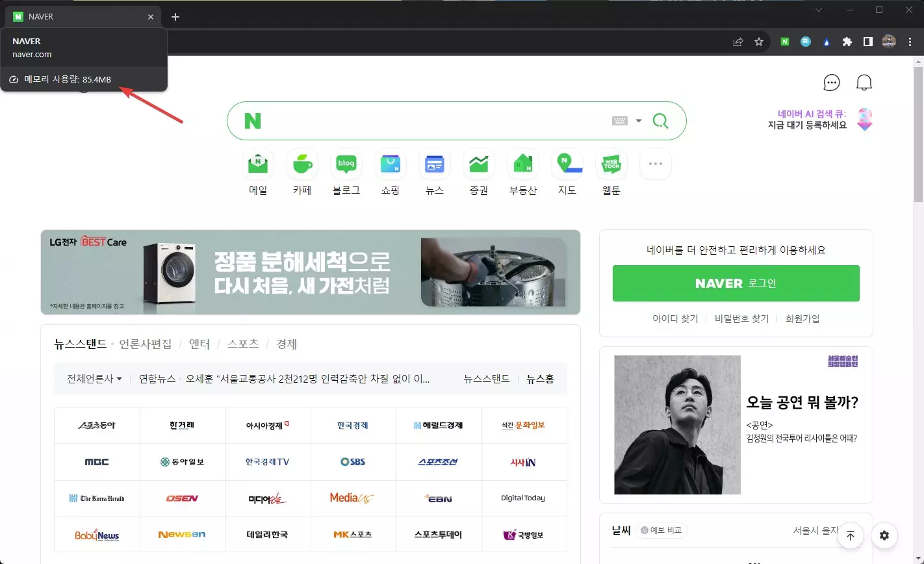924x564 pixels.
Task: Open the 시사IN press logo
Action: pyautogui.click(x=523, y=462)
